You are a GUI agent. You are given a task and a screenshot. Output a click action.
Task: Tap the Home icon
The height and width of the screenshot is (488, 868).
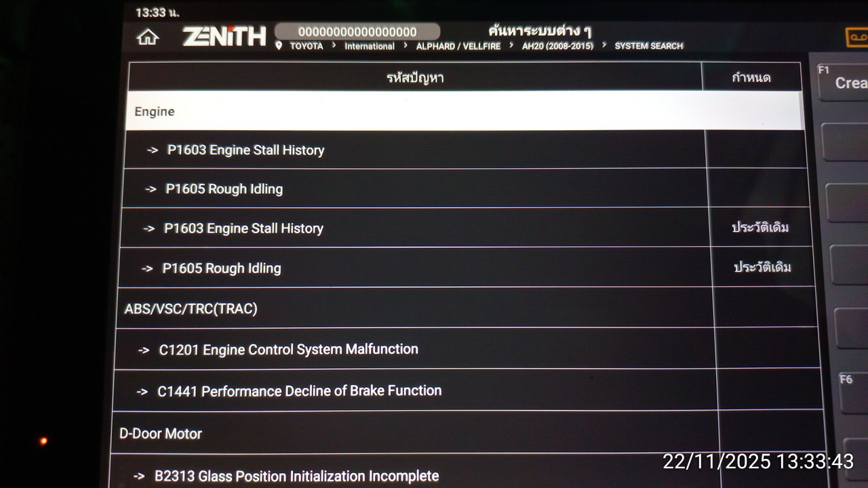[x=147, y=37]
